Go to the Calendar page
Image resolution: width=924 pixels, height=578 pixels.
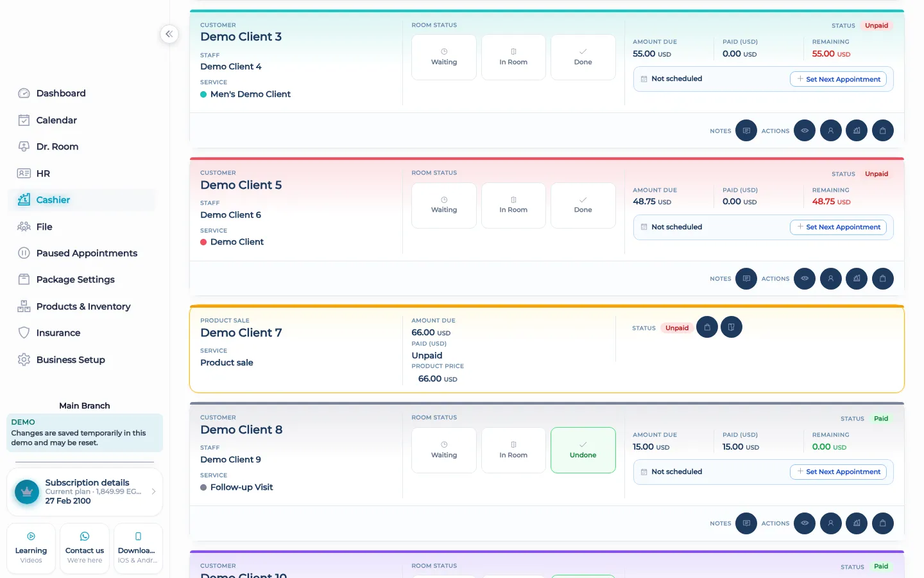point(81,120)
